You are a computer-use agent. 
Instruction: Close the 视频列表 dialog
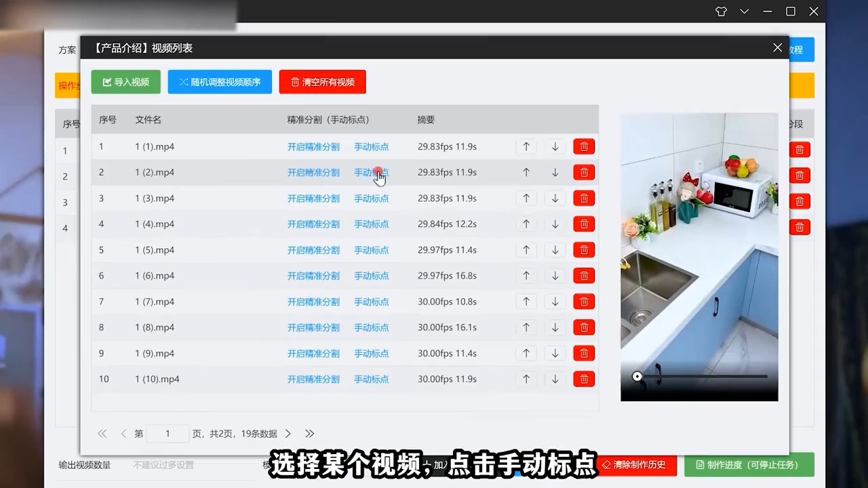[777, 48]
